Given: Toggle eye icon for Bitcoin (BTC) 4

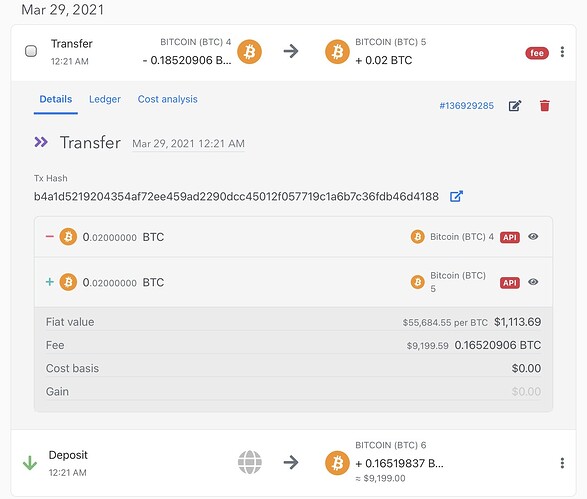Looking at the screenshot, I should [x=533, y=237].
